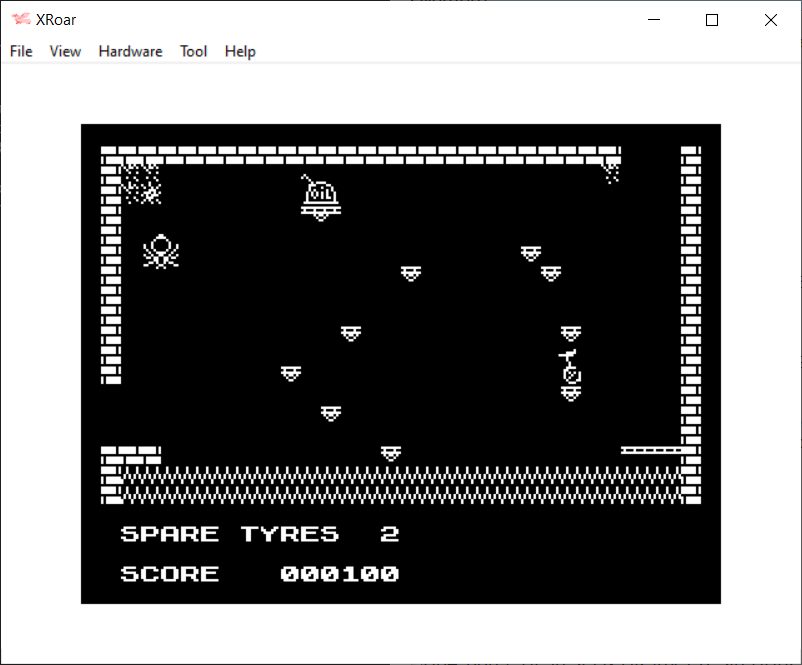This screenshot has width=802, height=665.
Task: Click the platform beneath the oil can
Action: pyautogui.click(x=320, y=213)
